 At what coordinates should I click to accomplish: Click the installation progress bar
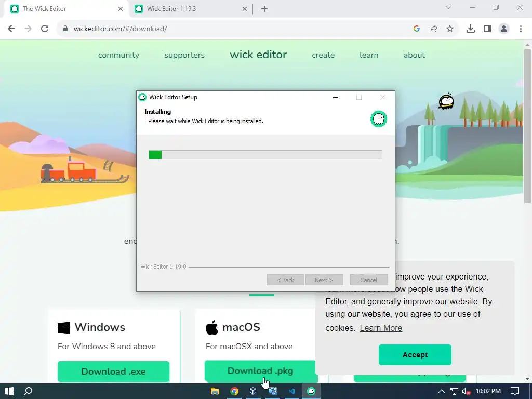tap(265, 155)
